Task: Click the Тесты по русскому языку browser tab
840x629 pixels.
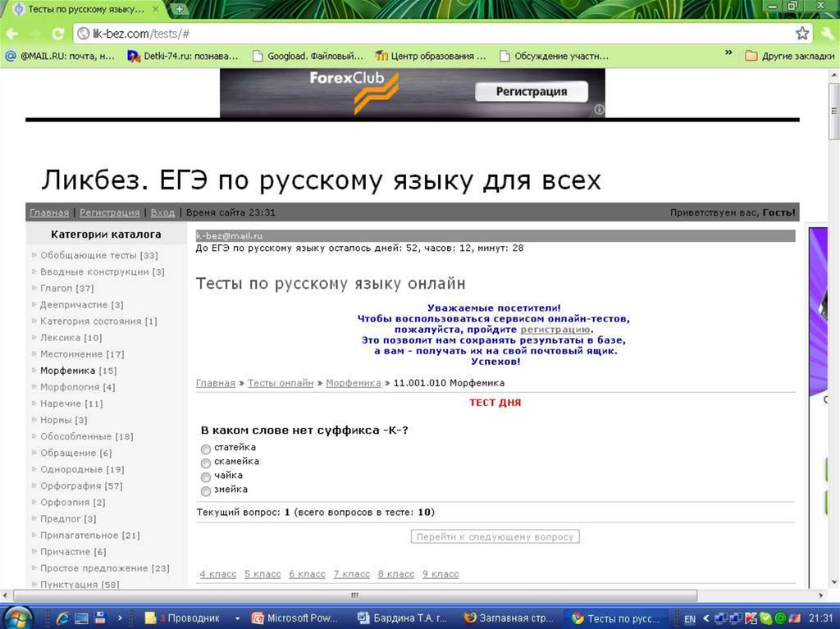Action: tap(85, 9)
